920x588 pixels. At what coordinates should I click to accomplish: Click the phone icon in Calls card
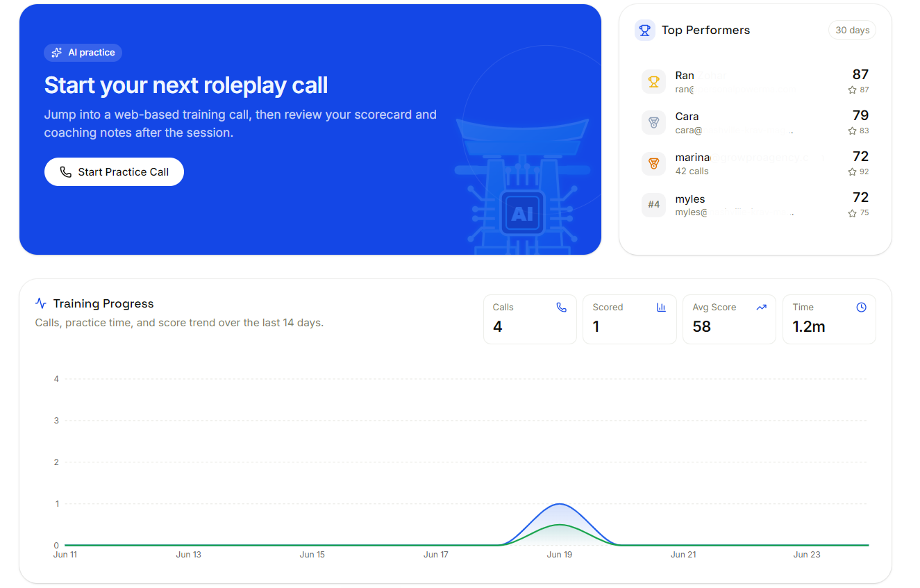click(562, 308)
